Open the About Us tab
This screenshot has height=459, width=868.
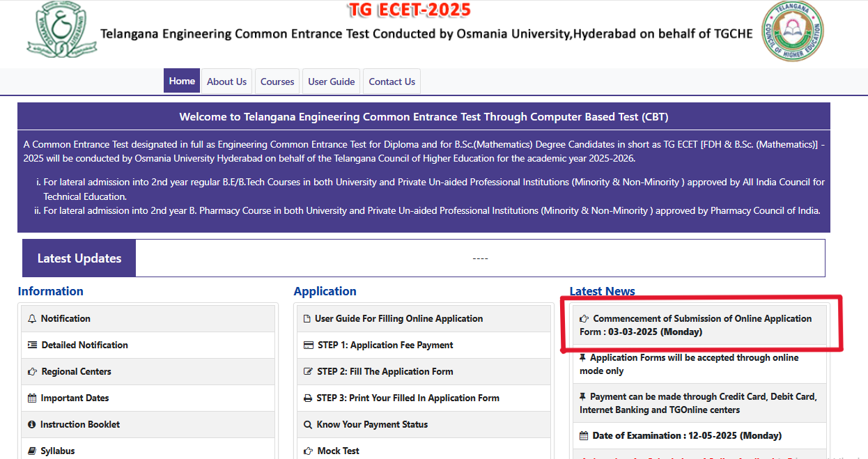pyautogui.click(x=226, y=81)
